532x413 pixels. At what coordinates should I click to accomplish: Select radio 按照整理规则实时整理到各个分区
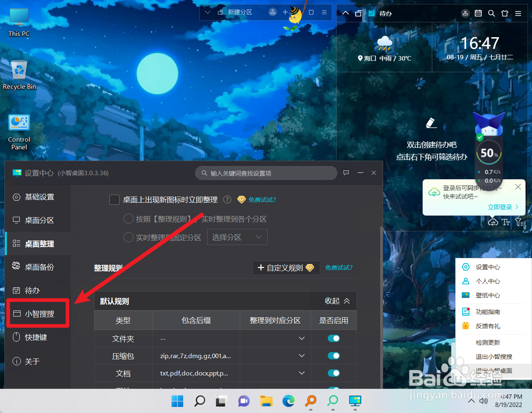[x=128, y=219]
